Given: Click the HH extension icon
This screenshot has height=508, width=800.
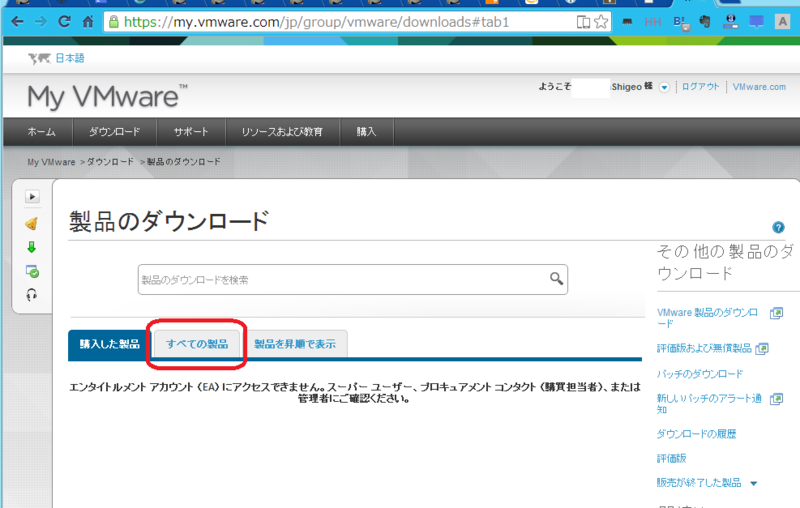Looking at the screenshot, I should (x=653, y=22).
